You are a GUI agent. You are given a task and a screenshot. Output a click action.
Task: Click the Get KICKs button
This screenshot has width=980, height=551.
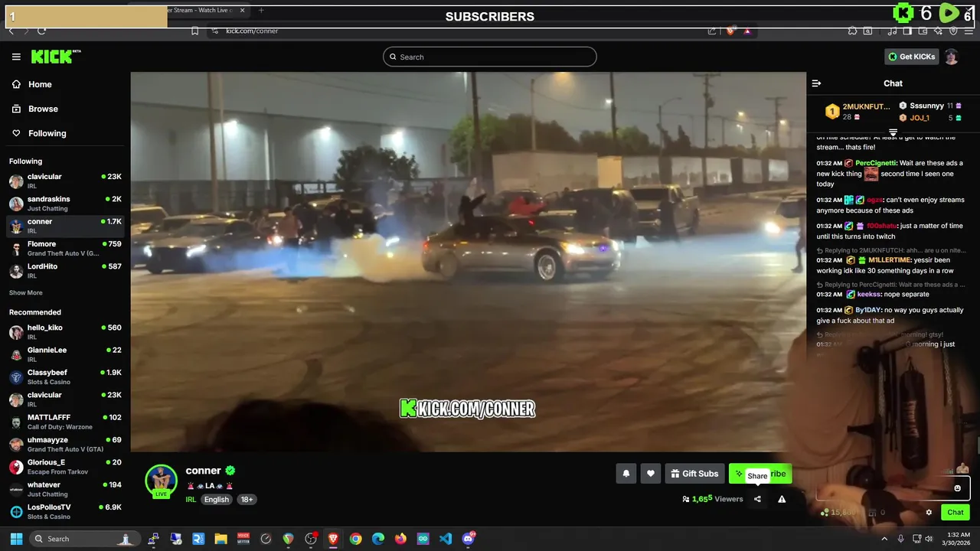tap(911, 57)
